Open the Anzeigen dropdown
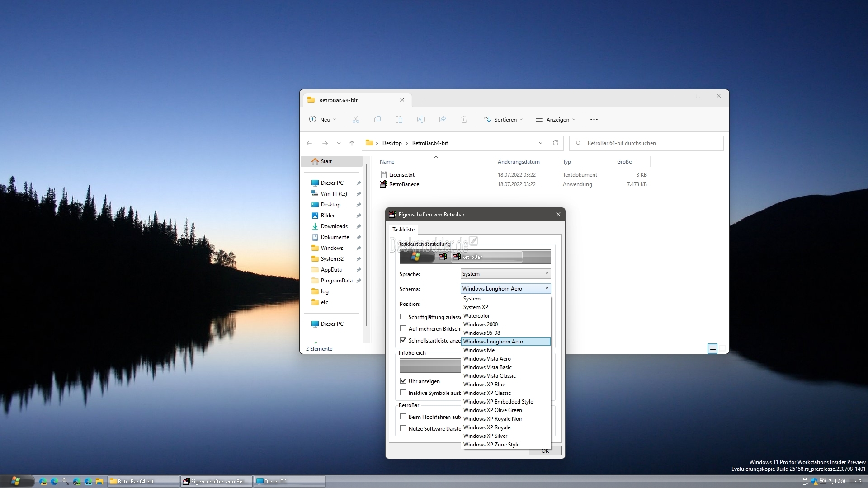The height and width of the screenshot is (488, 868). [x=556, y=120]
